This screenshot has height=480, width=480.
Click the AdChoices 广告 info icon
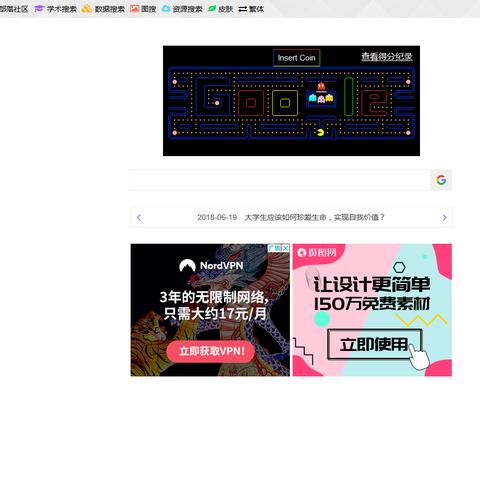(275, 248)
